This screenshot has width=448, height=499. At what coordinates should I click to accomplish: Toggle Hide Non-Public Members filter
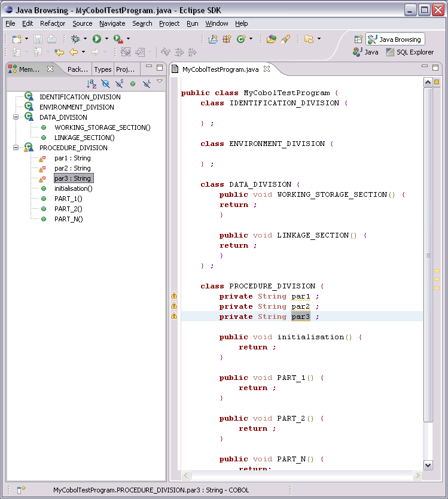pos(133,84)
